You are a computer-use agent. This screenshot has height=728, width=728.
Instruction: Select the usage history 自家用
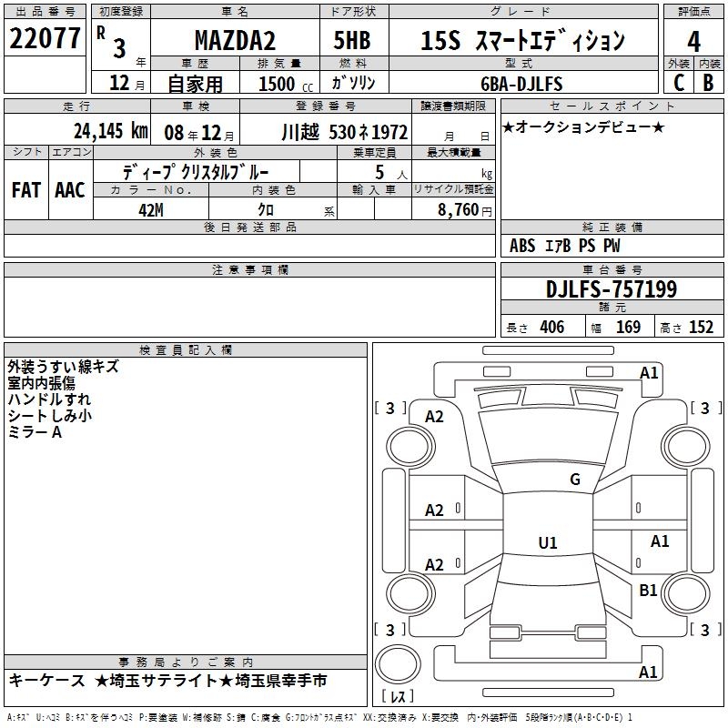click(x=195, y=84)
